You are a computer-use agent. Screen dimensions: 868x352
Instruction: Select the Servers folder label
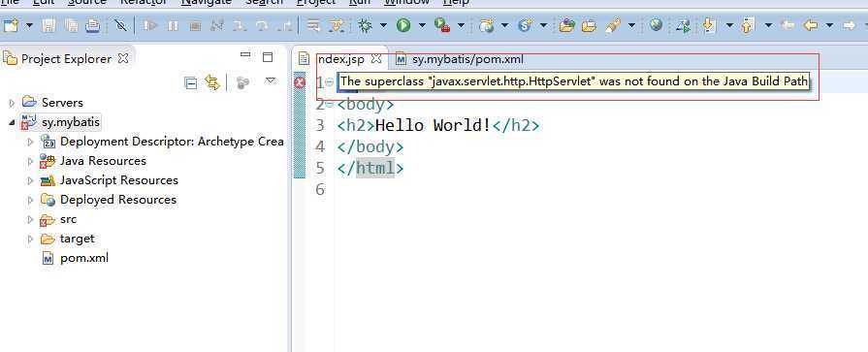tap(62, 103)
